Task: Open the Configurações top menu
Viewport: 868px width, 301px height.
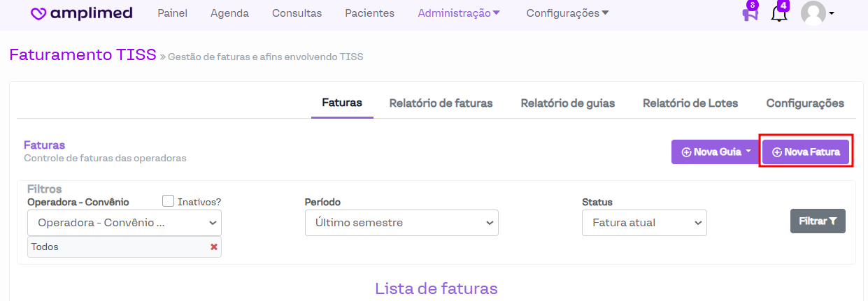Action: tap(567, 13)
